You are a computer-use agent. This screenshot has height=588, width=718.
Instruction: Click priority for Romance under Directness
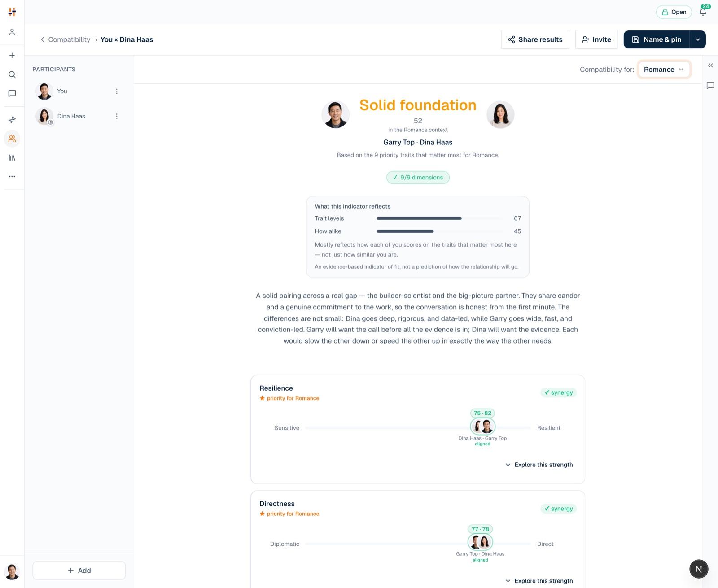click(x=289, y=514)
